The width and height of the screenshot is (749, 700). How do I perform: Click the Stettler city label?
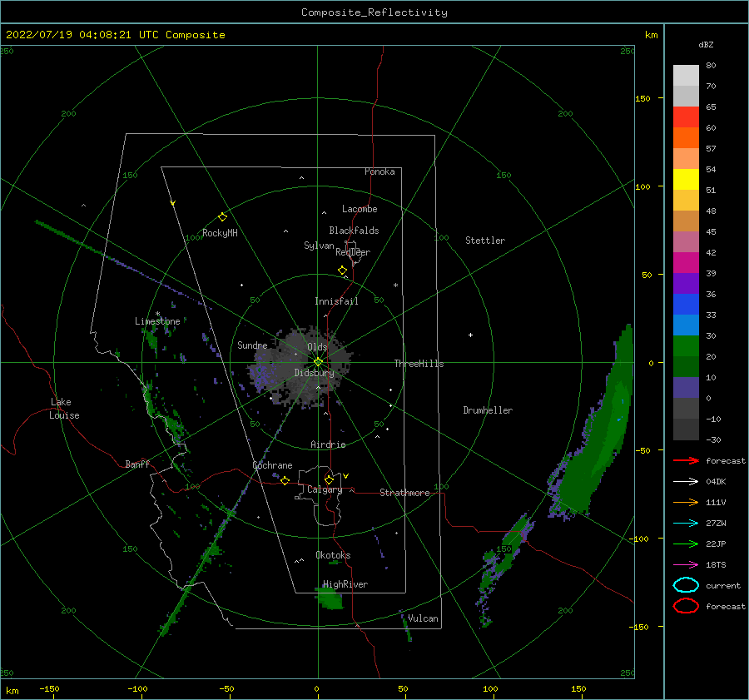(x=485, y=241)
